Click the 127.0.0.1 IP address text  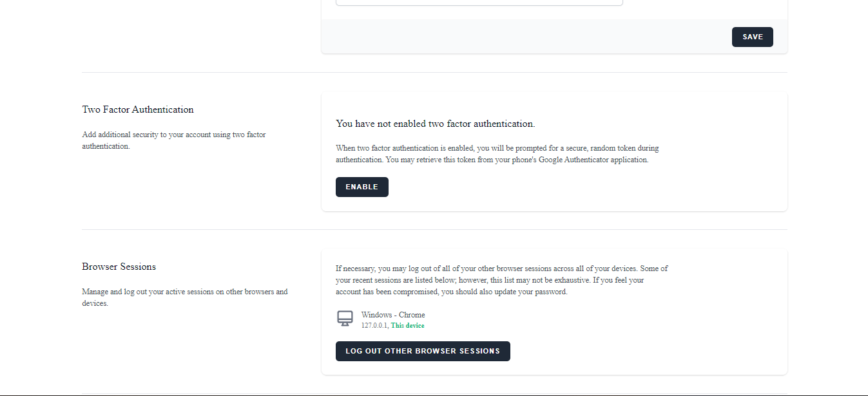[x=374, y=326]
